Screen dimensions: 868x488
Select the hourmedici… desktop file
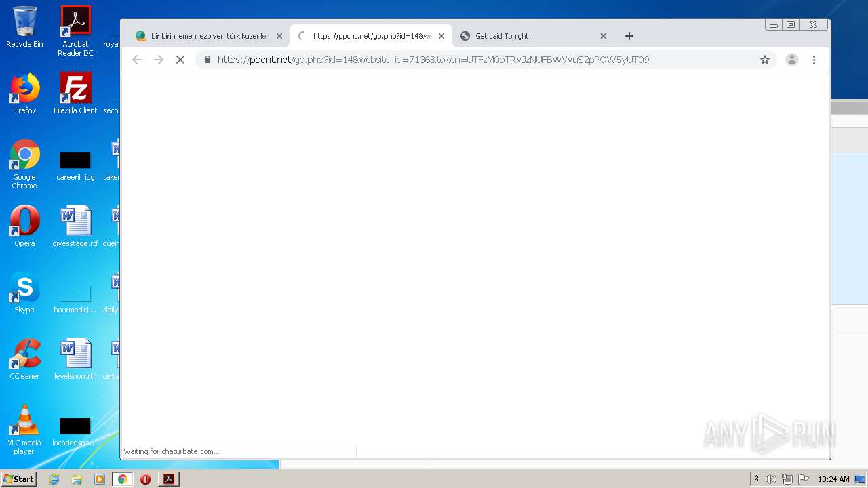coord(75,299)
